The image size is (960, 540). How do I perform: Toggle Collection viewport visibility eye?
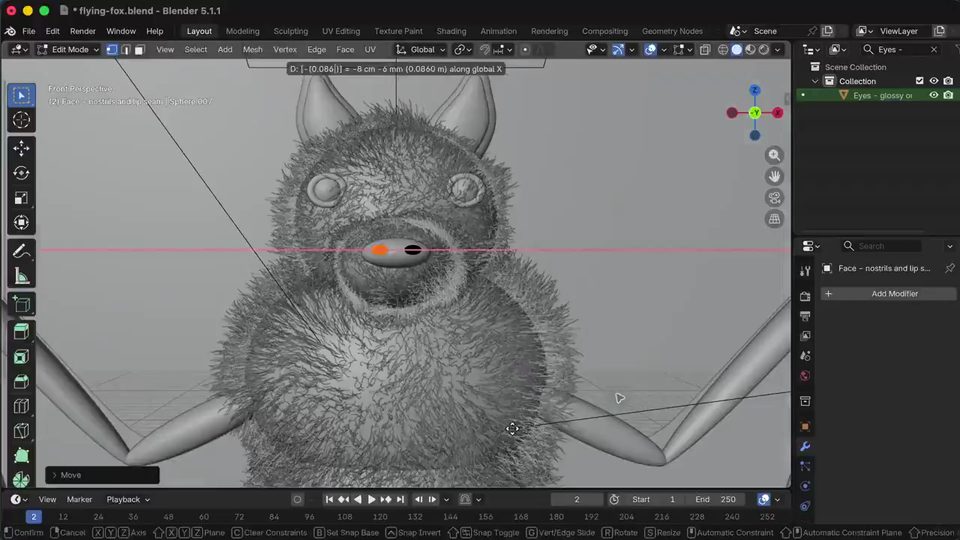point(934,81)
